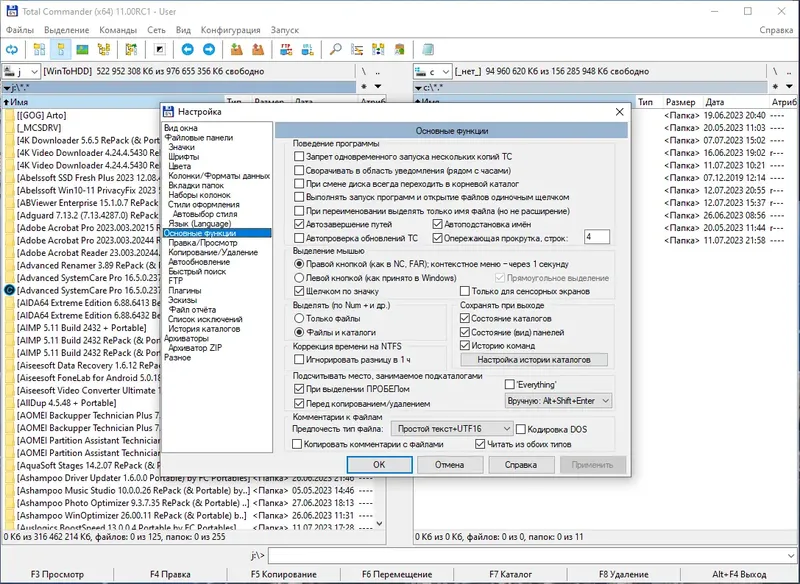Click the refresh (reread source) toolbar icon
The width and height of the screenshot is (800, 584).
point(13,49)
